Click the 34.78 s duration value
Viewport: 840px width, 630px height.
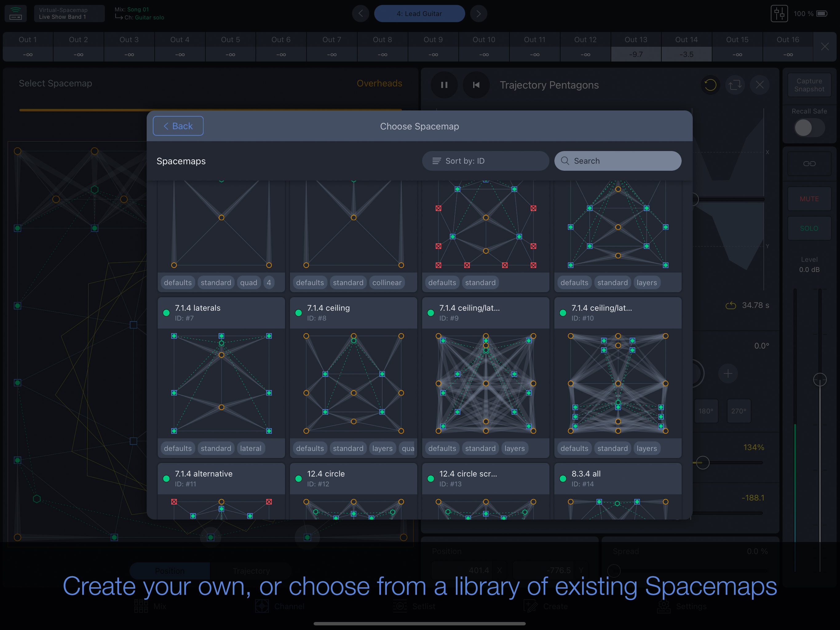click(755, 305)
